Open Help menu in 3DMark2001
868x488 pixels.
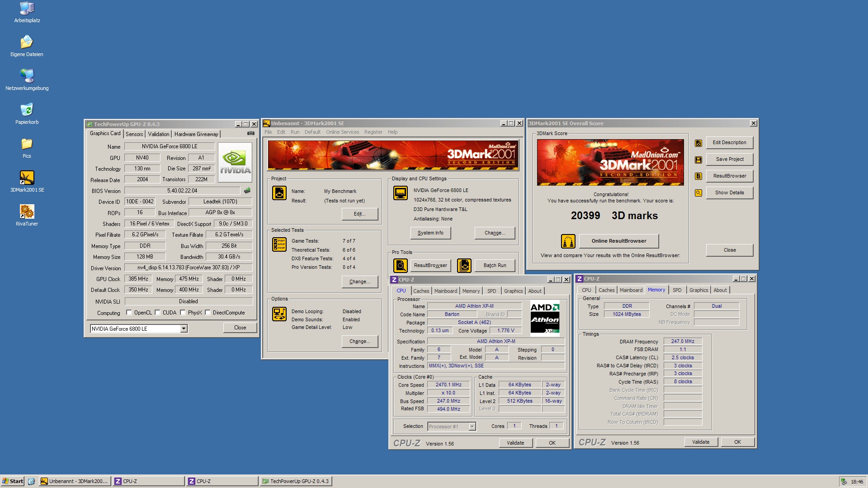392,132
